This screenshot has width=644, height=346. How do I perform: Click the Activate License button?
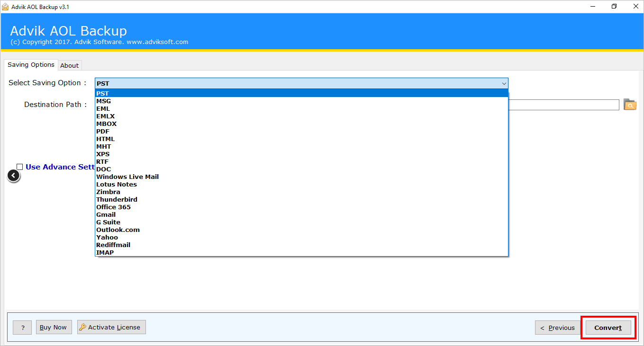pos(111,327)
